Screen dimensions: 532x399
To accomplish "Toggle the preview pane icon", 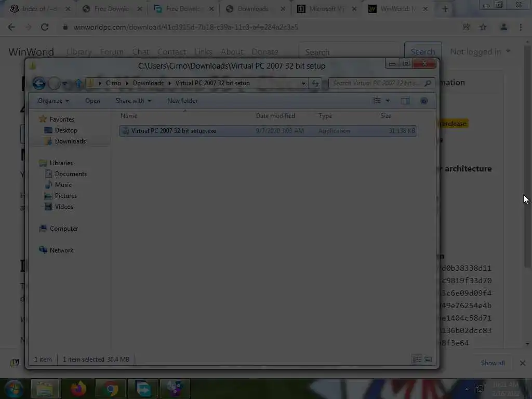I will click(x=405, y=101).
